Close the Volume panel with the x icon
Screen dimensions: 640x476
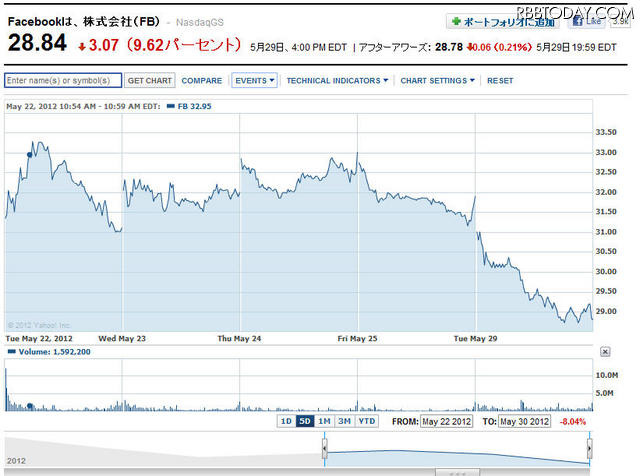[x=605, y=351]
